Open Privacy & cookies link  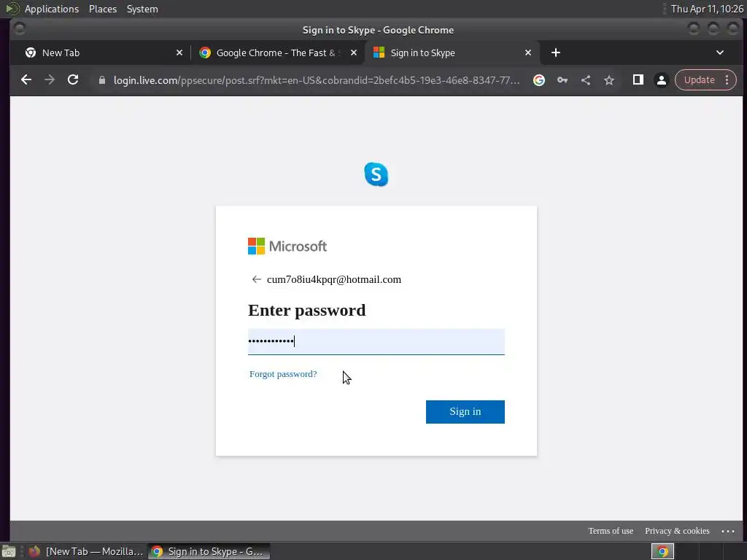click(677, 531)
